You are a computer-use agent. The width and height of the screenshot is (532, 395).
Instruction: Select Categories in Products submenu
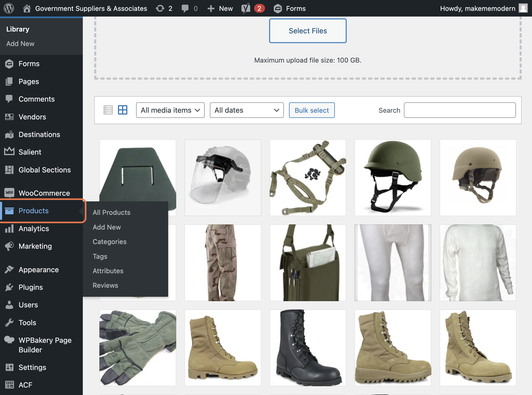click(x=109, y=242)
